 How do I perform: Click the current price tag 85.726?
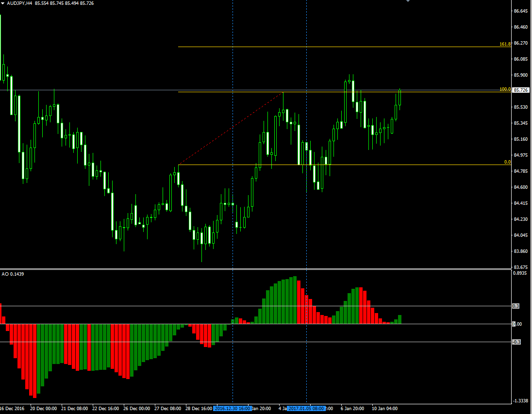[x=521, y=90]
